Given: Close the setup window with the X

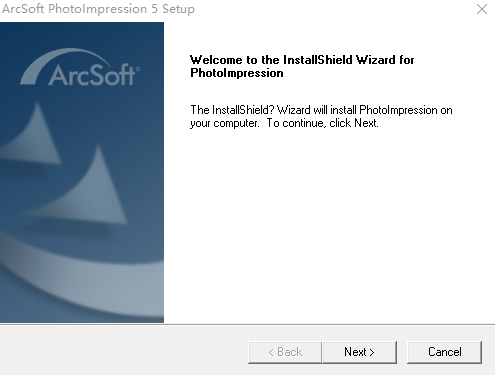Looking at the screenshot, I should (x=482, y=9).
